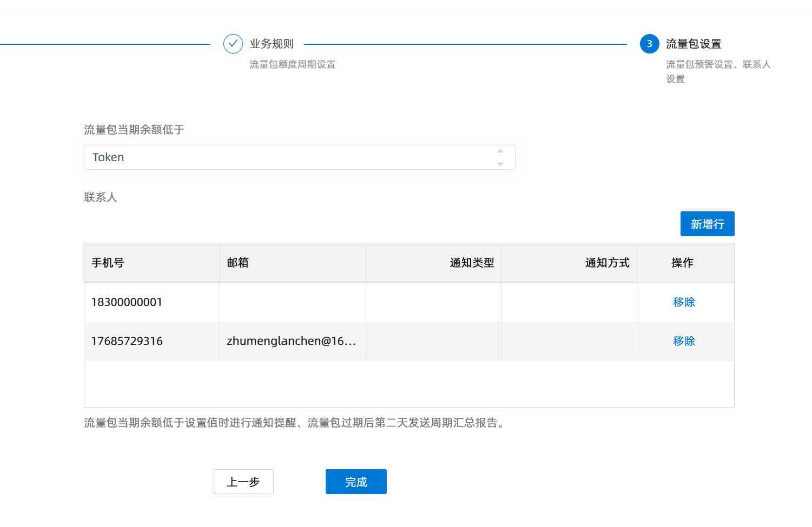Click the 通知方式 column header
This screenshot has height=527, width=812.
click(x=607, y=263)
